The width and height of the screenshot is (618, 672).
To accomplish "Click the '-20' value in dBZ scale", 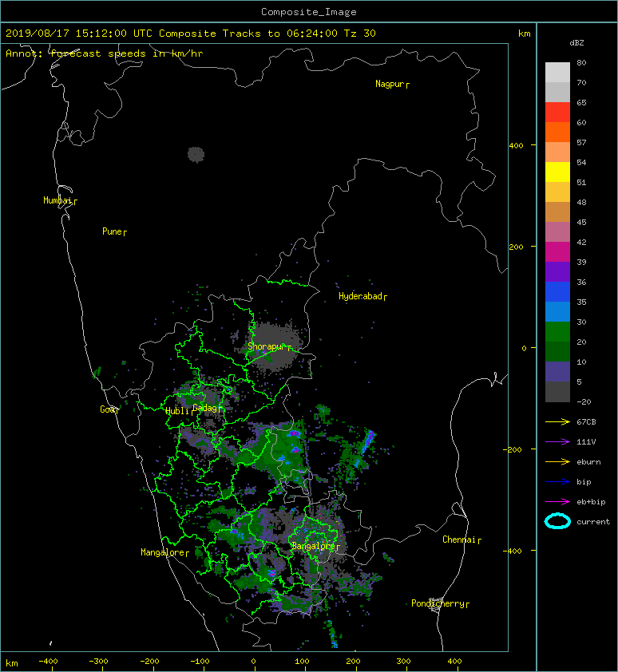I will (x=584, y=402).
